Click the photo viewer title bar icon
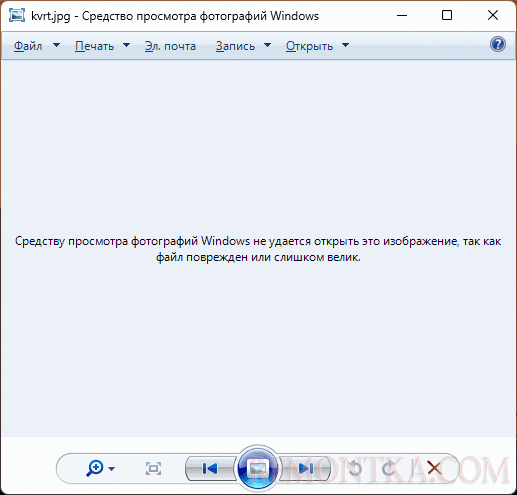517x495 pixels. pos(17,15)
